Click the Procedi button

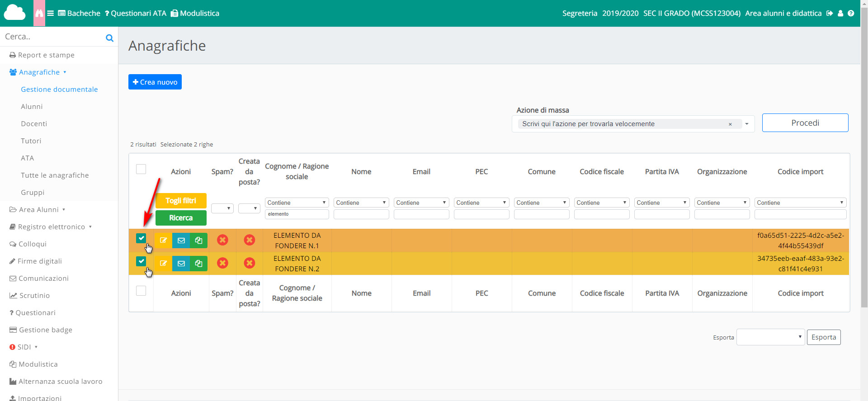tap(805, 123)
